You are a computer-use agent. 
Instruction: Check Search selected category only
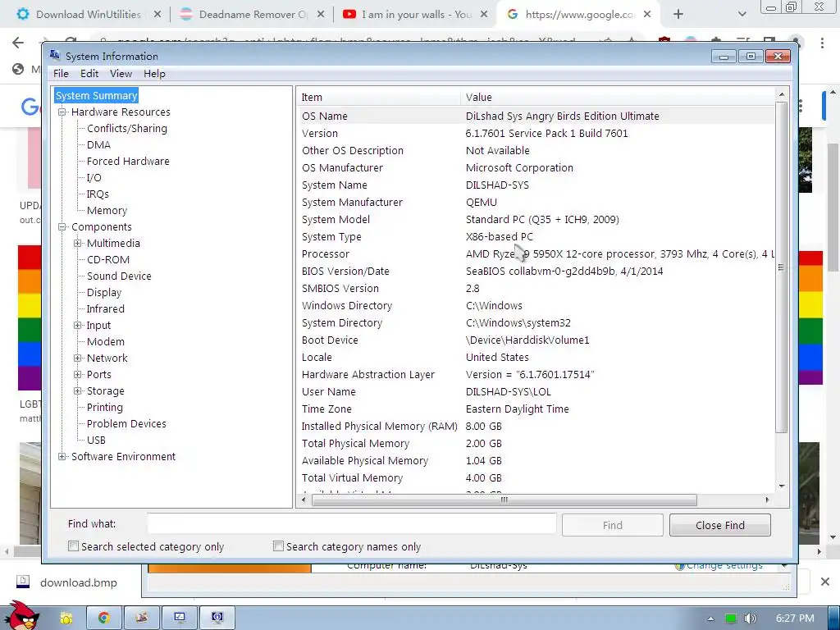(x=73, y=546)
